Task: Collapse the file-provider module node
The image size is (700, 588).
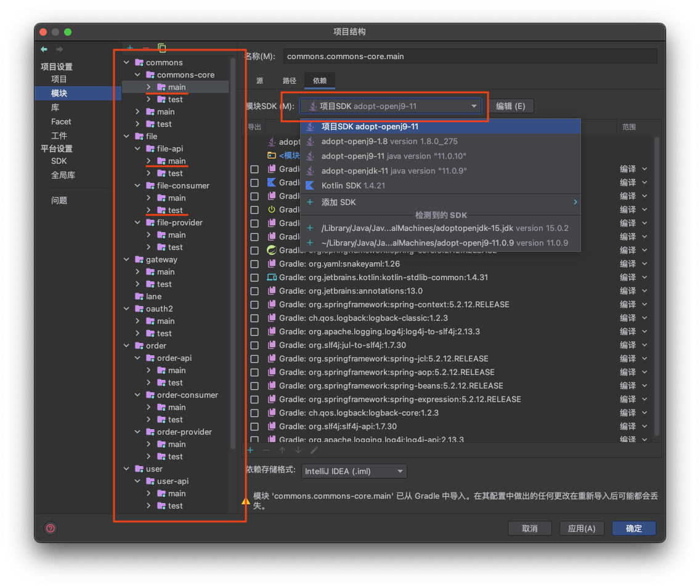Action: [x=138, y=223]
